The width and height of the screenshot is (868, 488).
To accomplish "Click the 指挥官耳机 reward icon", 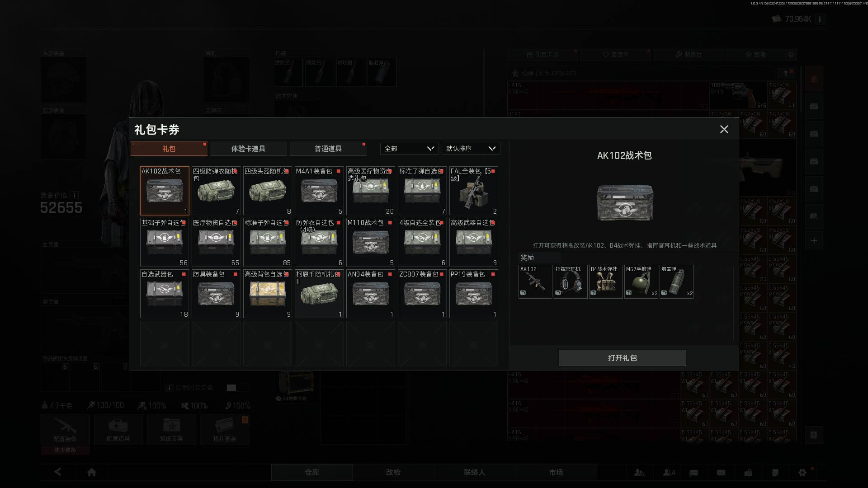I will click(570, 282).
